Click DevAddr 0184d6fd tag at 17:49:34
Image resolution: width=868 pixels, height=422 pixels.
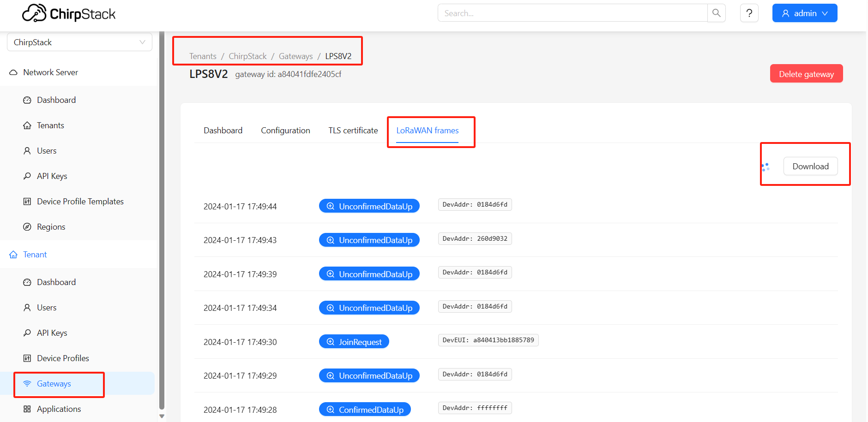click(x=475, y=307)
